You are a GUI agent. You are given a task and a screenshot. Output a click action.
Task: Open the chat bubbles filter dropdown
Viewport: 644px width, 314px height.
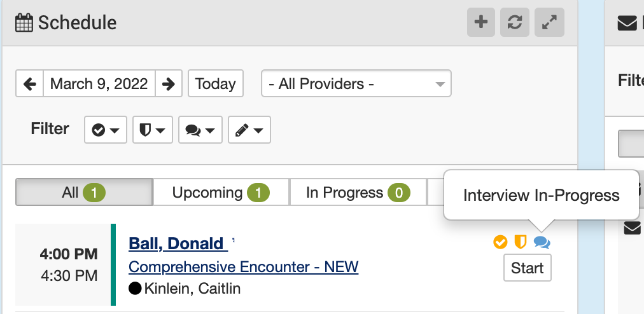(200, 130)
